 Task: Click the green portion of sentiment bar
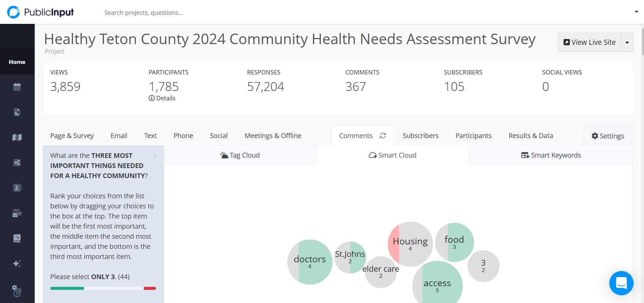[x=67, y=288]
